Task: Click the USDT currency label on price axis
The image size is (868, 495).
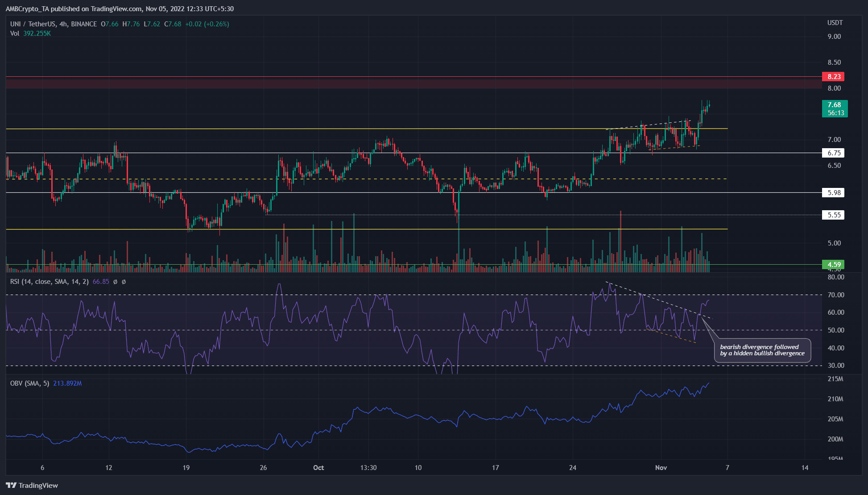Action: (835, 23)
